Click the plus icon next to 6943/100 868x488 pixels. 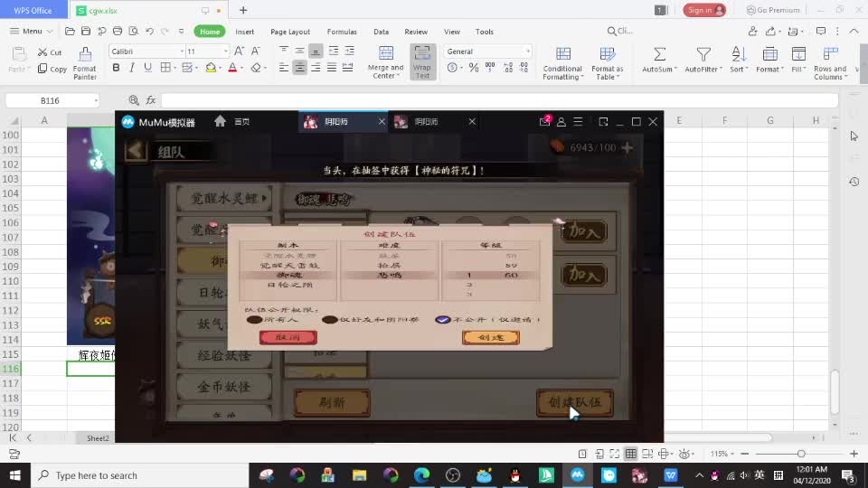tap(627, 147)
